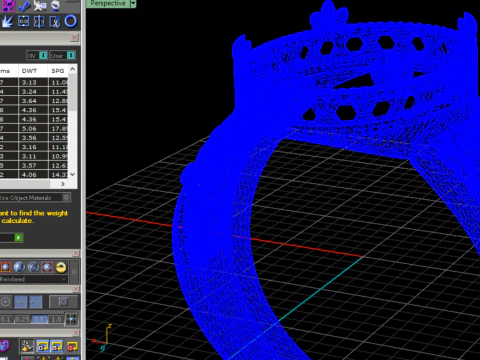Click the yellow arrow icon with red dot
The width and height of the screenshot is (480, 360).
tap(72, 346)
